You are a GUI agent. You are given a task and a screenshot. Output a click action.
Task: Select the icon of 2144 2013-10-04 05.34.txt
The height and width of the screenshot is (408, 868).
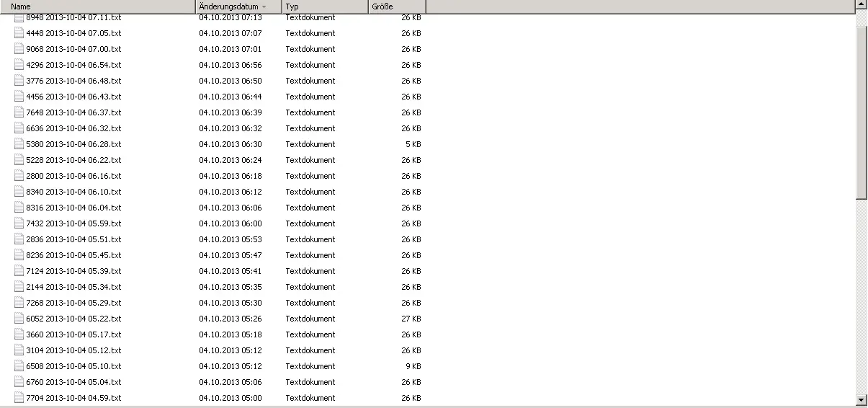coord(19,287)
